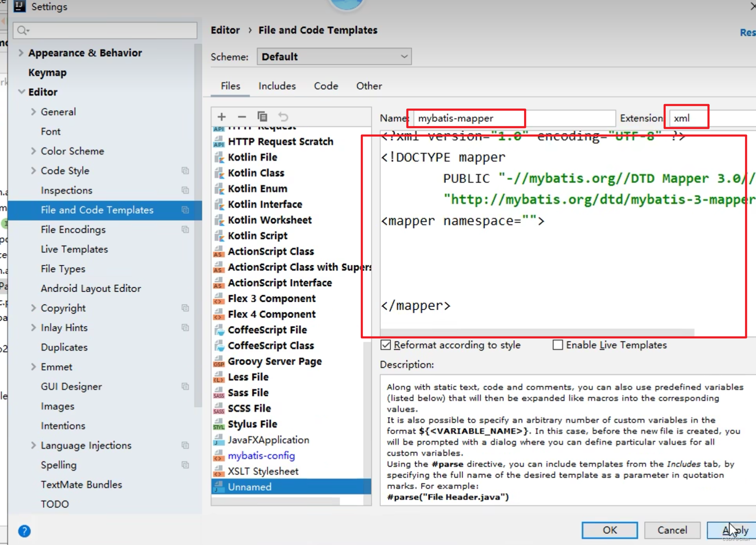This screenshot has width=756, height=545.
Task: Select the Kotlin Worksheet template
Action: [x=269, y=220]
